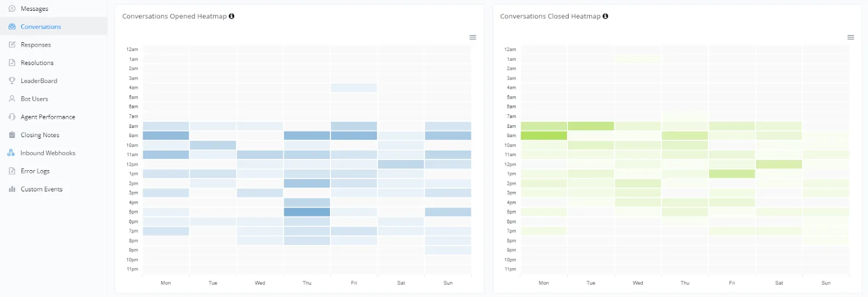868x297 pixels.
Task: Go to the Error Logs page
Action: (35, 171)
